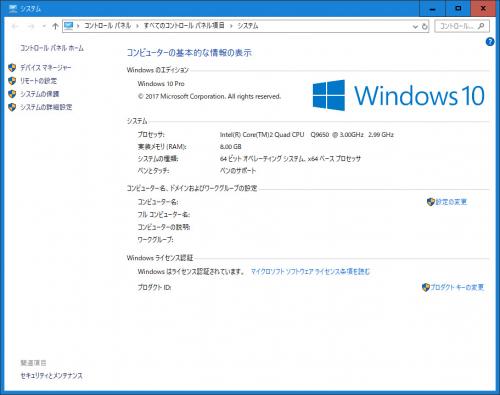500x395 pixels.
Task: Click the blue help question mark icon
Action: click(x=490, y=42)
